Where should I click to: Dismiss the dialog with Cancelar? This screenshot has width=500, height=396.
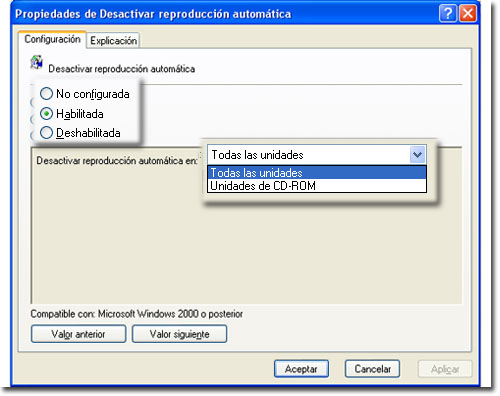click(x=372, y=369)
